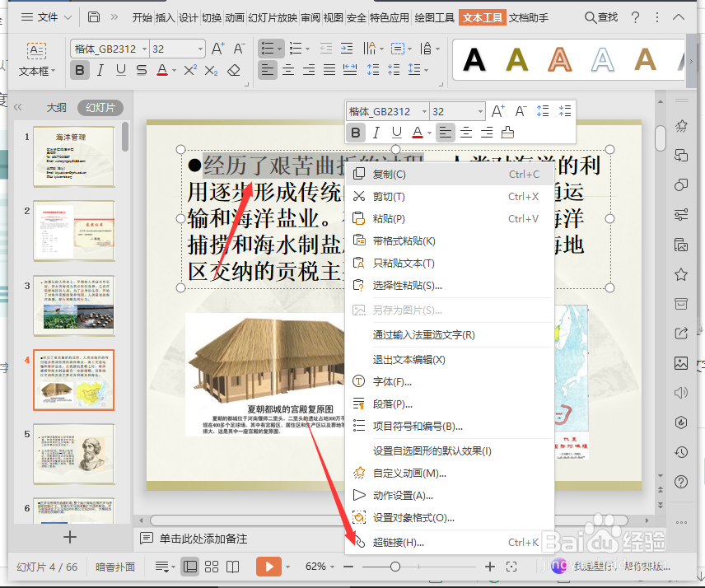Viewport: 705px width, 588px height.
Task: Choose 粘贴(P) in the context menu
Action: [449, 218]
